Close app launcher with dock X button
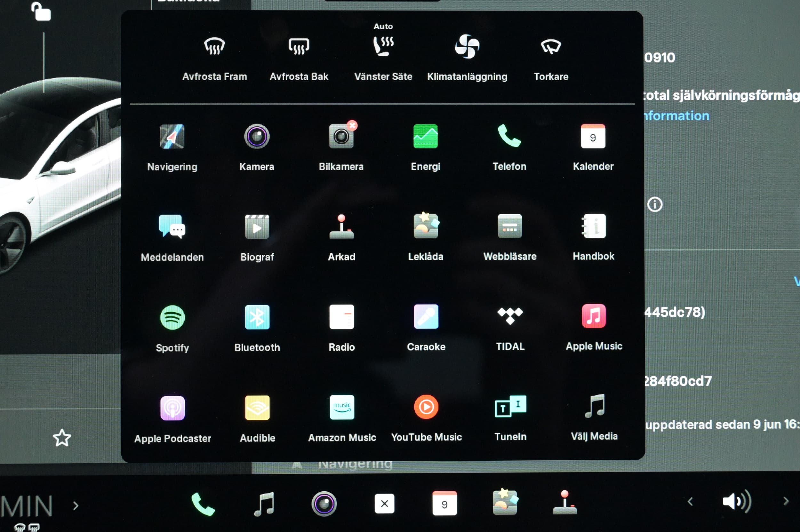 (384, 504)
